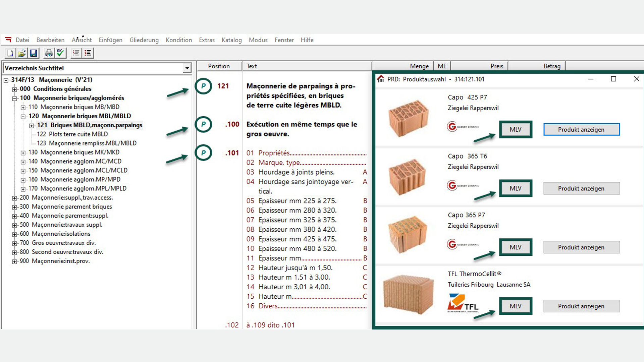Maximize the PRD Produktauswahl window

[x=613, y=79]
